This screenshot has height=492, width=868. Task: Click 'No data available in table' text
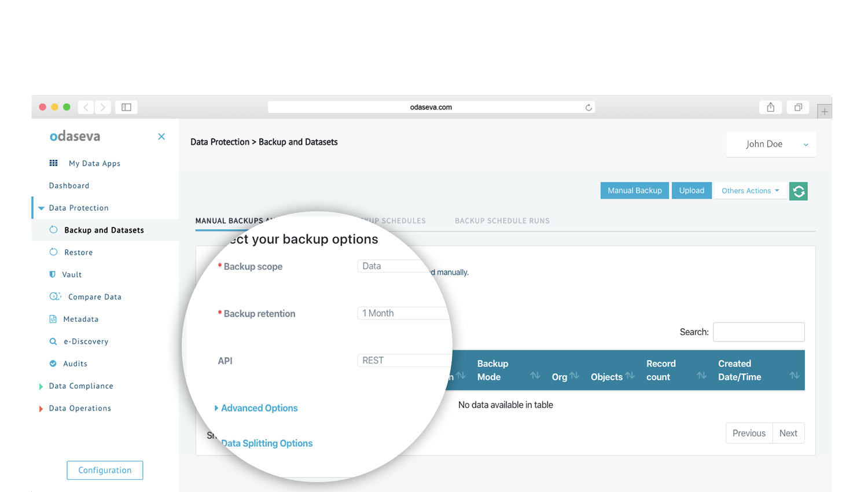coord(506,405)
